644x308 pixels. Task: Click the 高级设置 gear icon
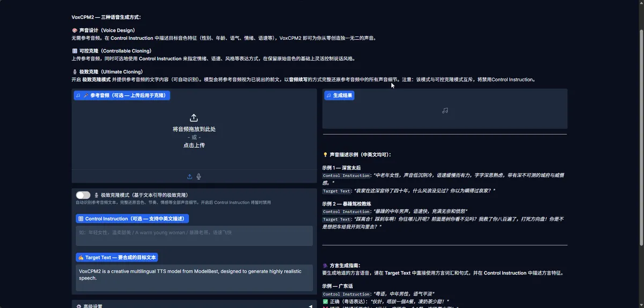(78, 306)
